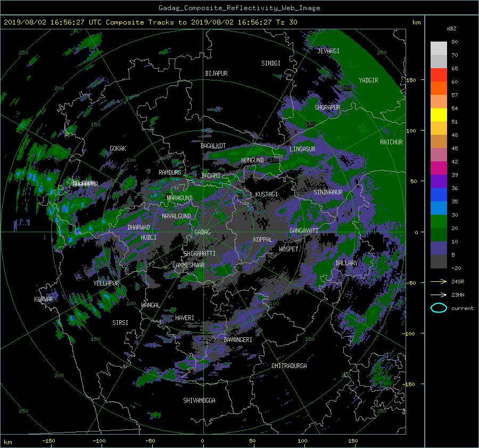Viewport: 479px width, 448px height.
Task: Click the BADAMI city label
Action: [211, 176]
